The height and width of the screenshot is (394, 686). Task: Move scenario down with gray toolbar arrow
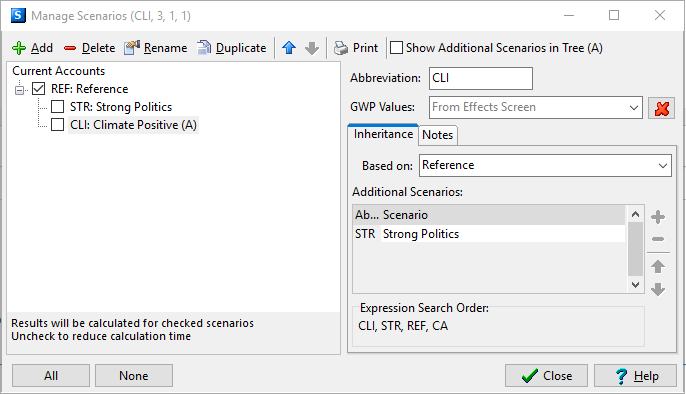[312, 48]
